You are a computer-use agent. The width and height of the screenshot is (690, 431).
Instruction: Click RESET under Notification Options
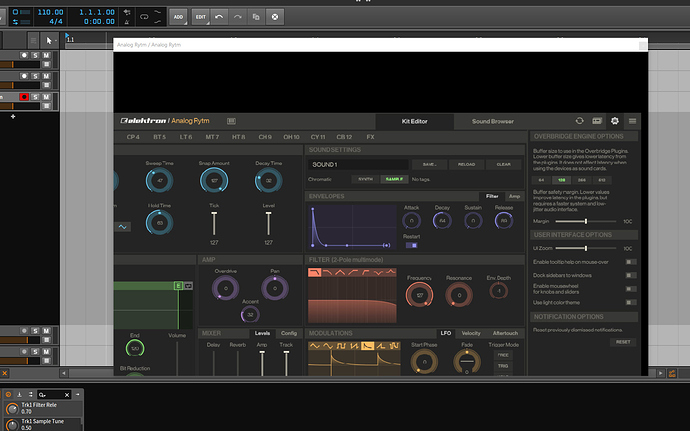623,342
